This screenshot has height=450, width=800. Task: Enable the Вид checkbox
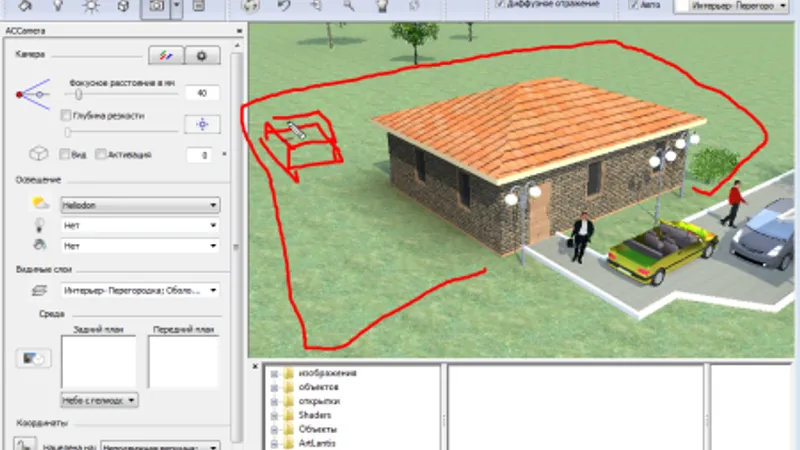(x=64, y=154)
